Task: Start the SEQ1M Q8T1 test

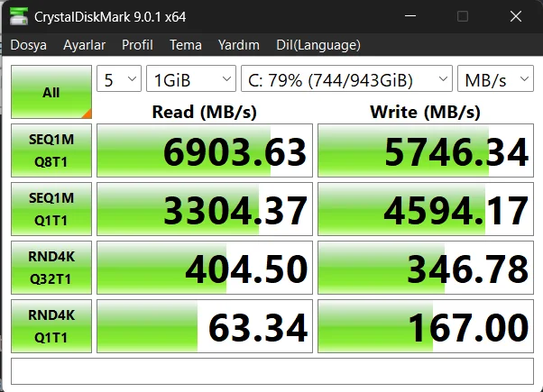Action: pyautogui.click(x=51, y=150)
